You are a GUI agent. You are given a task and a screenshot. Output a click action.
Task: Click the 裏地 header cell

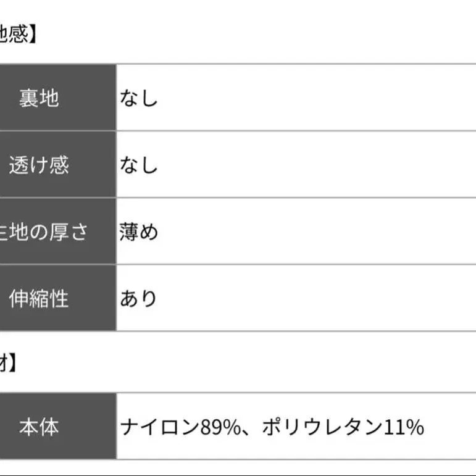(38, 98)
